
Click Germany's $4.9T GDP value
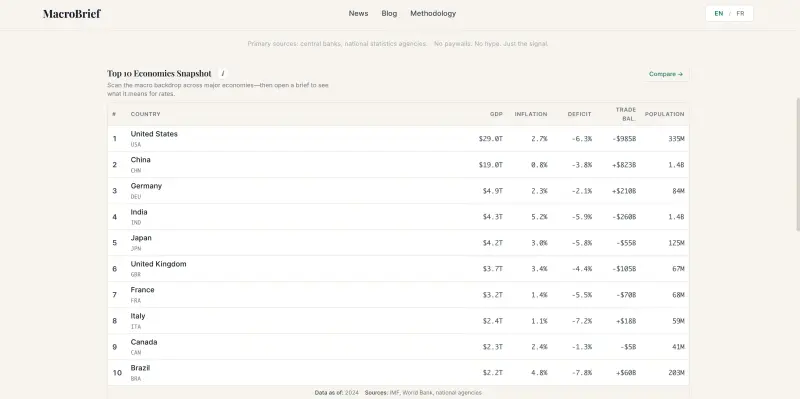493,191
